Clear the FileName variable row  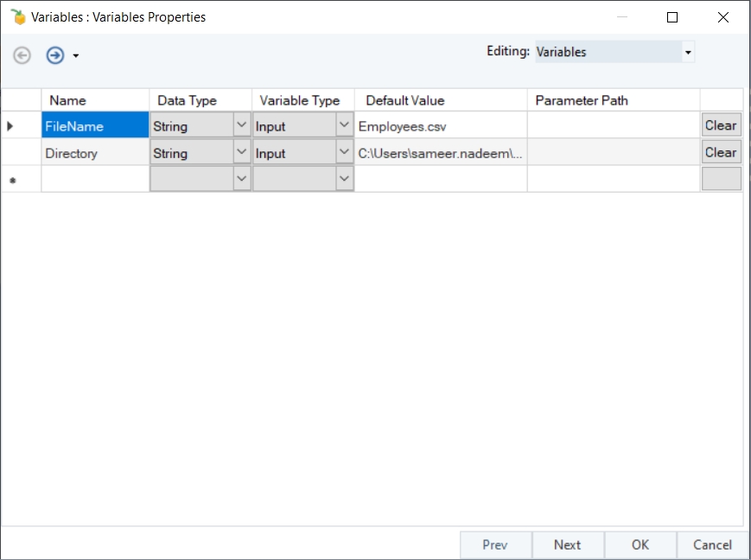pyautogui.click(x=720, y=125)
